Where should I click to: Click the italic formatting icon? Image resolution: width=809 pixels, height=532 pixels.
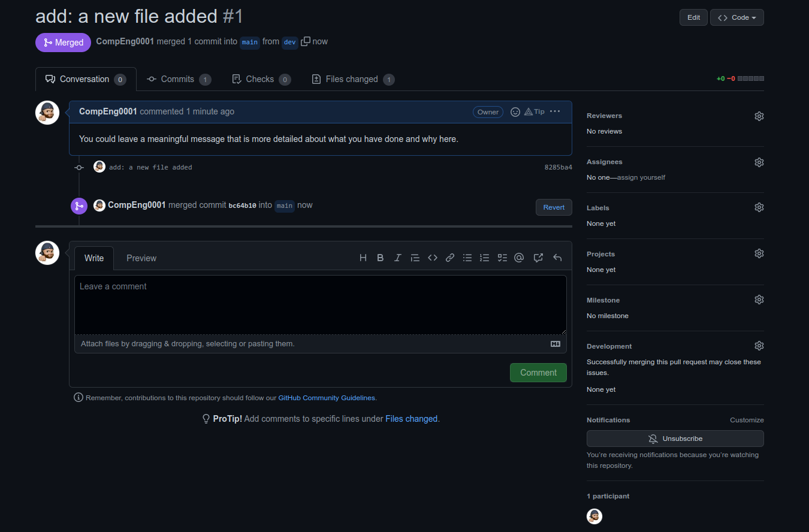(397, 258)
